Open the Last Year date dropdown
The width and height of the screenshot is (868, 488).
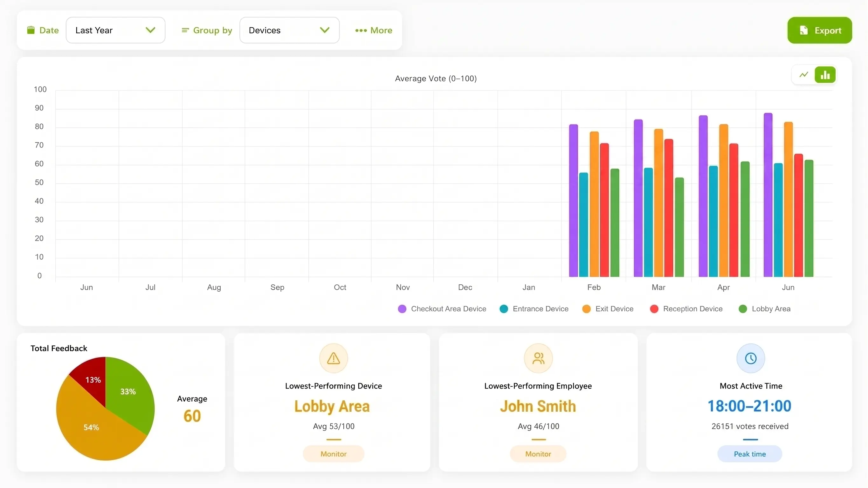click(116, 30)
